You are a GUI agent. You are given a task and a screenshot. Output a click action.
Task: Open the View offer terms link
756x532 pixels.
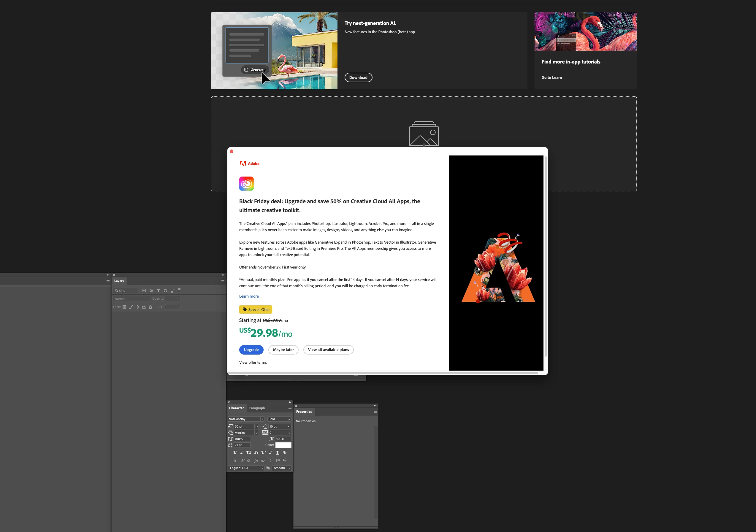coord(253,363)
